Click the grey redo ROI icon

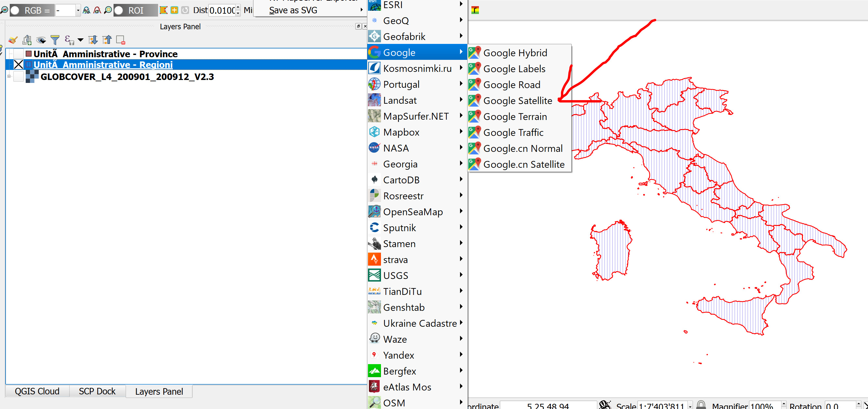tap(185, 10)
